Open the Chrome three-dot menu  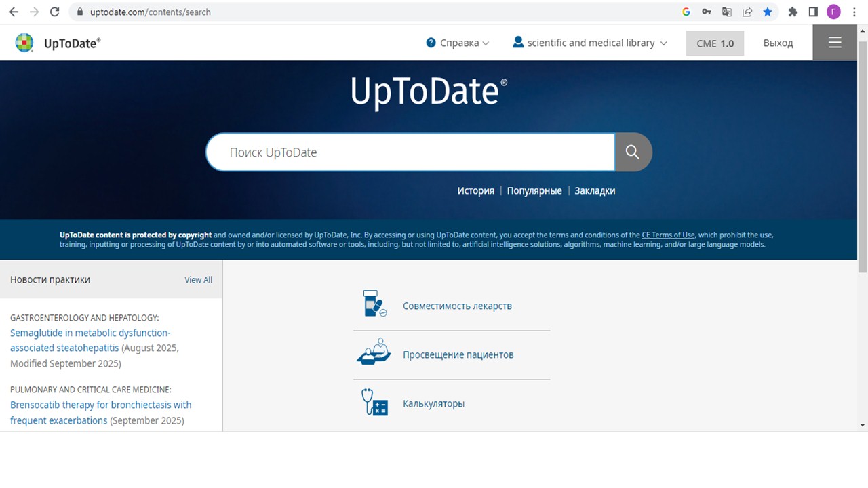(854, 12)
